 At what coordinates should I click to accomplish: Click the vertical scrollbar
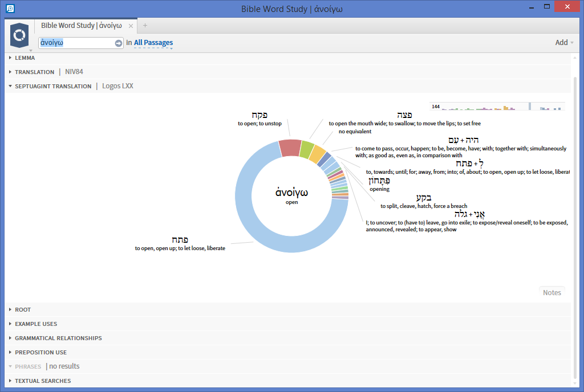coord(575,227)
